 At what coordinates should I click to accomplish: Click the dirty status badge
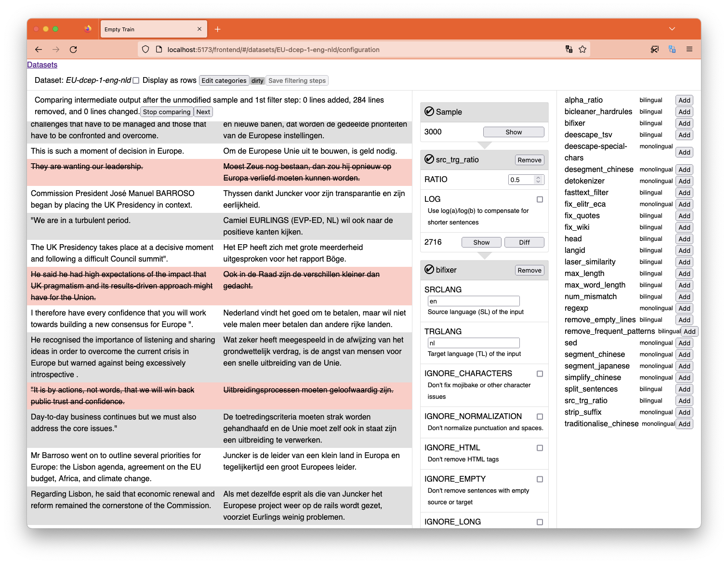pos(257,81)
